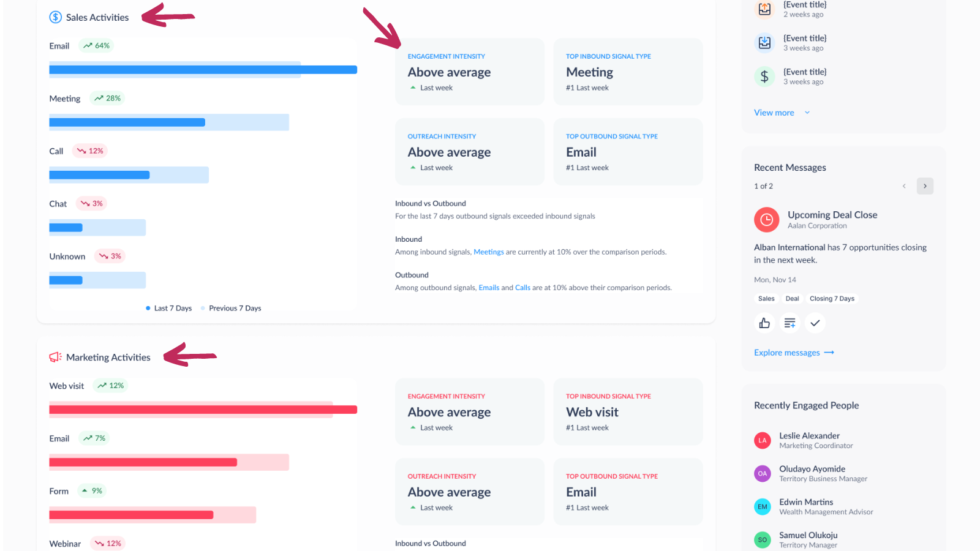Image resolution: width=980 pixels, height=551 pixels.
Task: Toggle the Last 7 Days legend item
Action: [169, 308]
